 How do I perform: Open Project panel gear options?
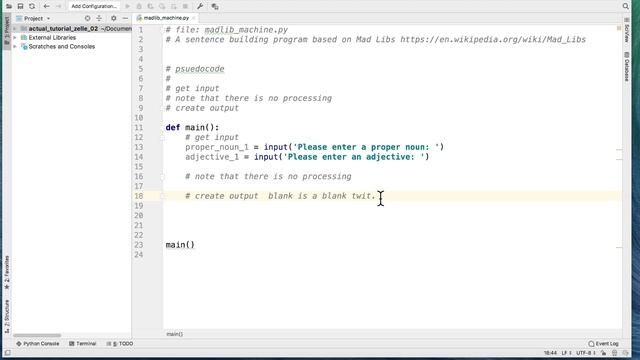(113, 18)
